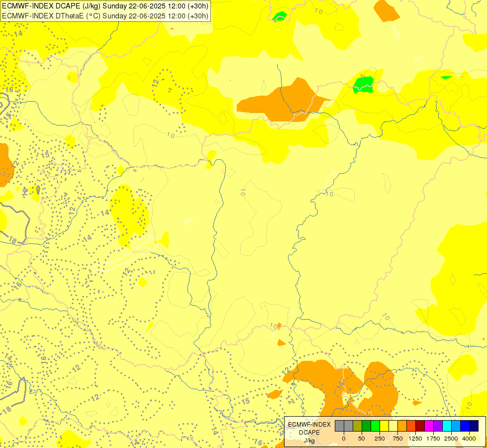487x448 pixels.
Task: Click the magenta legend swatch
Action: pos(429,426)
